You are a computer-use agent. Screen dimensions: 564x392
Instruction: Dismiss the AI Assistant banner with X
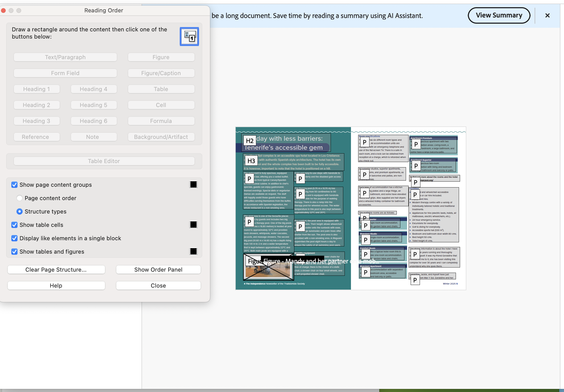tap(547, 15)
